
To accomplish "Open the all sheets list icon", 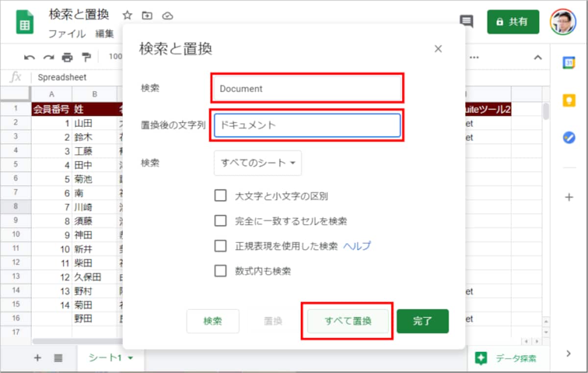I will pos(58,358).
